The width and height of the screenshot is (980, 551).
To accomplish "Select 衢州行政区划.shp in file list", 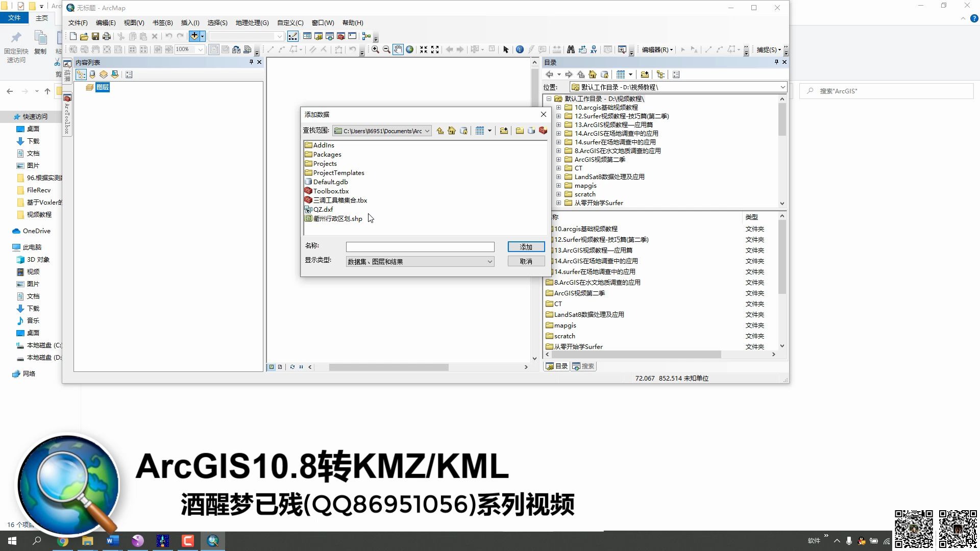I will (x=333, y=218).
